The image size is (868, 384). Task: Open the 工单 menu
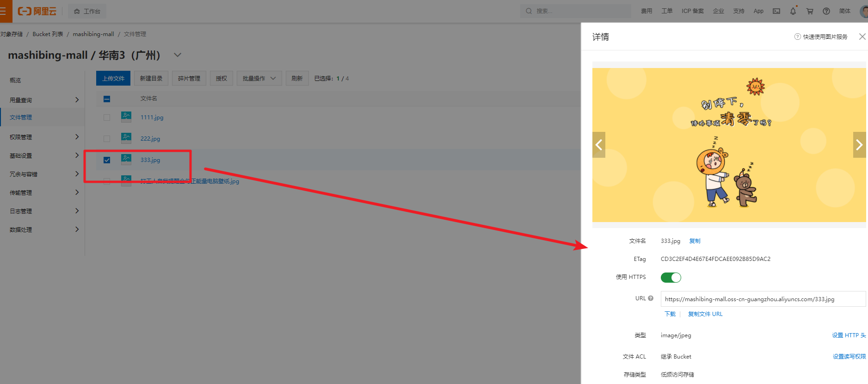[x=667, y=11]
